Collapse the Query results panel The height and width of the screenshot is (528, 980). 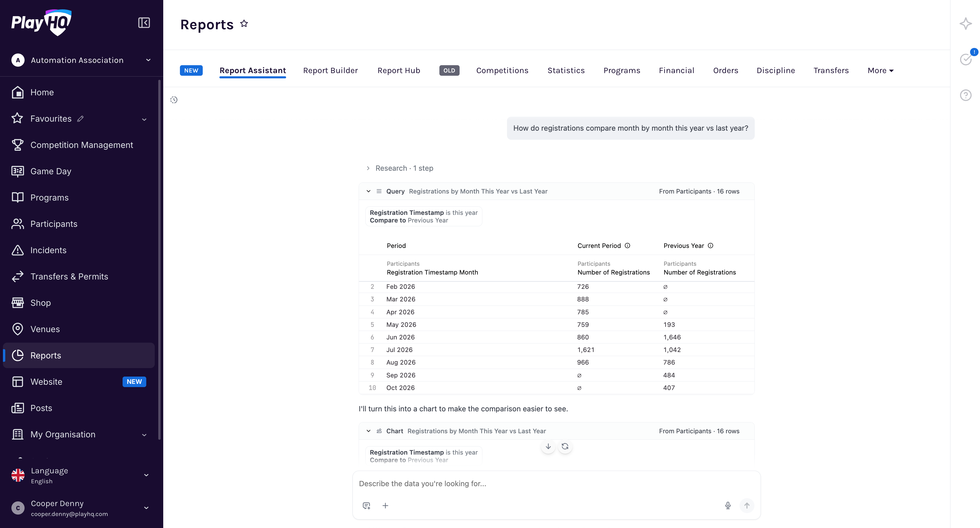click(368, 191)
